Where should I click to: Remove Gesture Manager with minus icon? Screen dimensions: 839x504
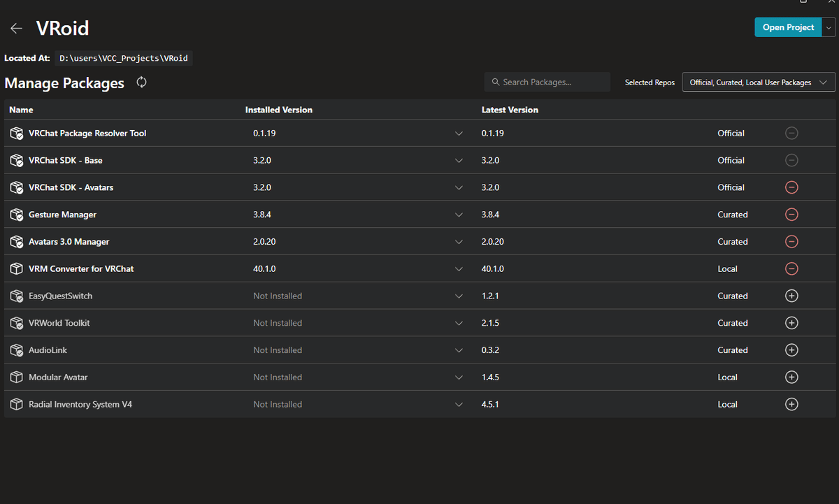point(791,215)
